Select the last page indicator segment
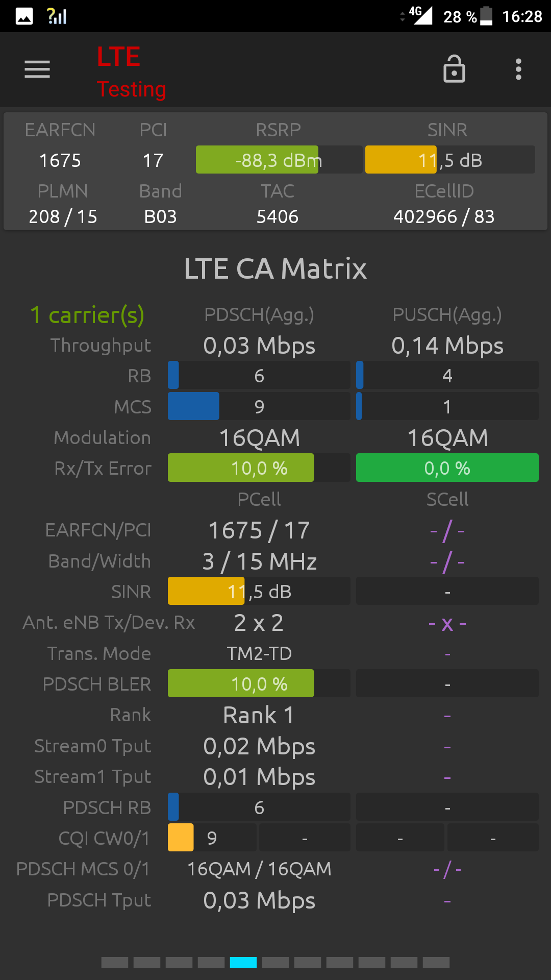Screen dimensions: 551x980 coord(436,962)
